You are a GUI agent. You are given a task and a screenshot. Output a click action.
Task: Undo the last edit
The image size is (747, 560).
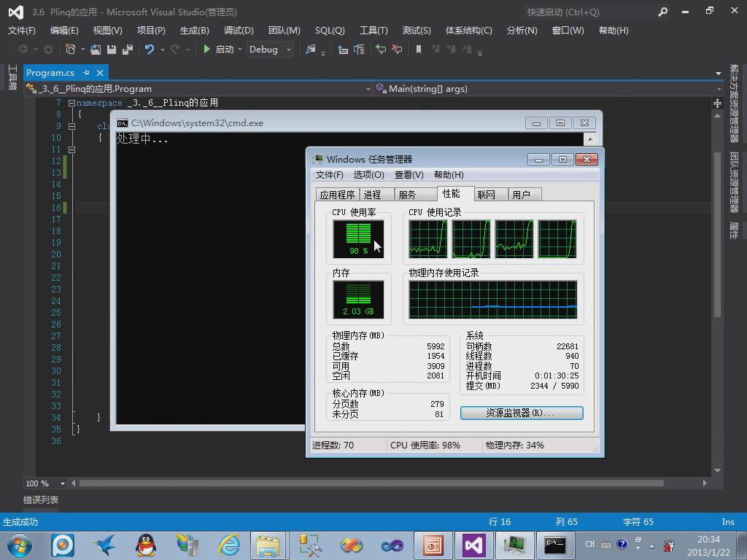pyautogui.click(x=150, y=49)
